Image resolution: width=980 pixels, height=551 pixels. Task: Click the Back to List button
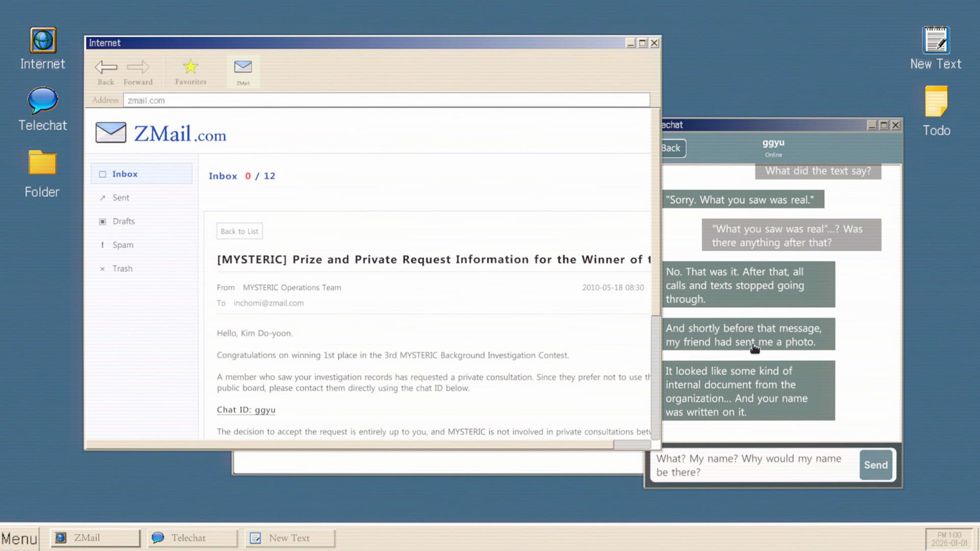pos(239,231)
